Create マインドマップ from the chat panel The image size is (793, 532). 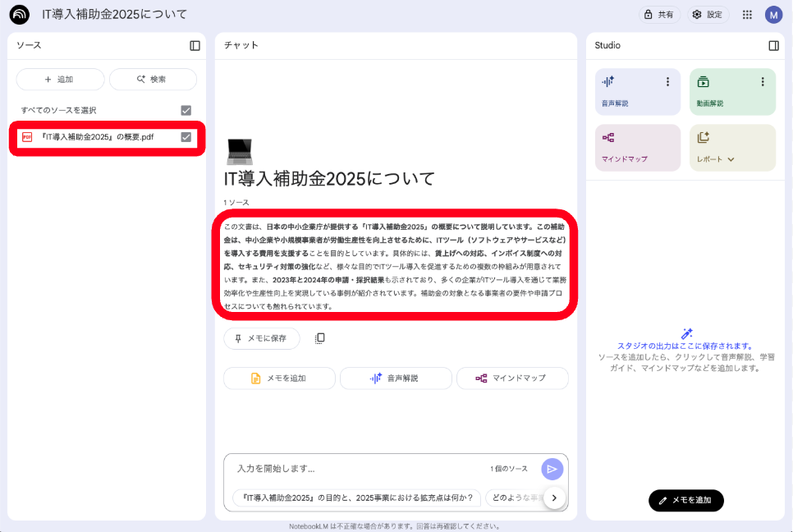pyautogui.click(x=512, y=378)
